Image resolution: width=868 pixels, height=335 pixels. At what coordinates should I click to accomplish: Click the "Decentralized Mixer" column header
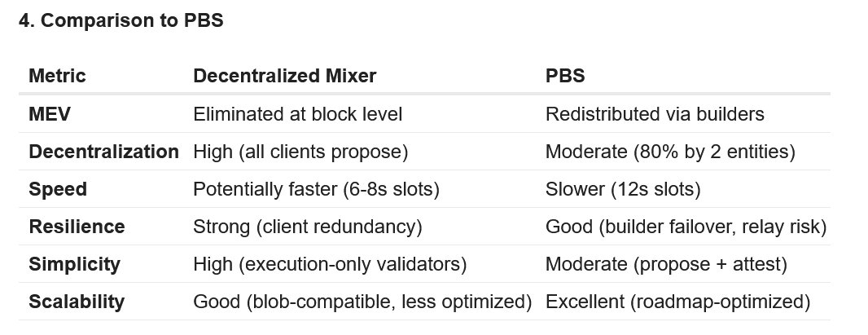pyautogui.click(x=284, y=76)
